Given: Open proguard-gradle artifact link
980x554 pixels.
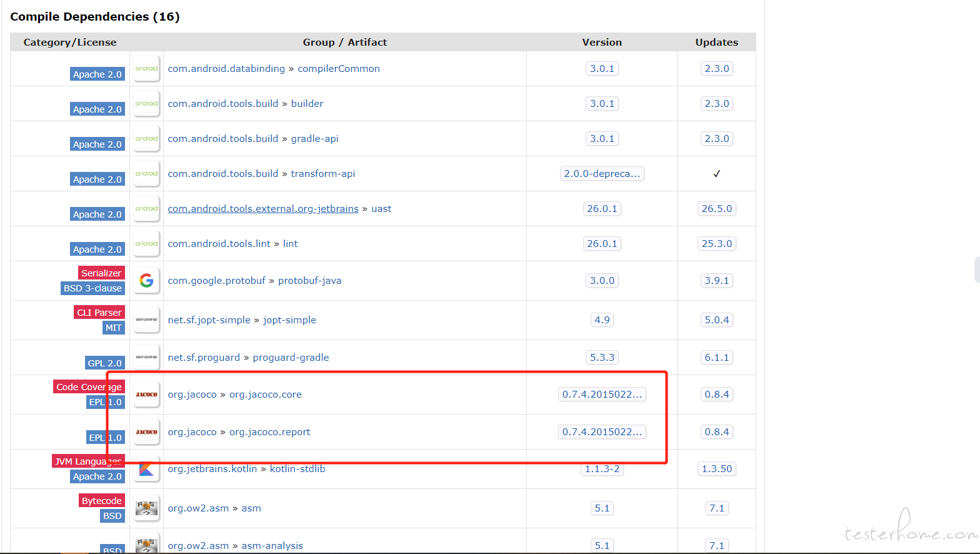Looking at the screenshot, I should coord(291,358).
